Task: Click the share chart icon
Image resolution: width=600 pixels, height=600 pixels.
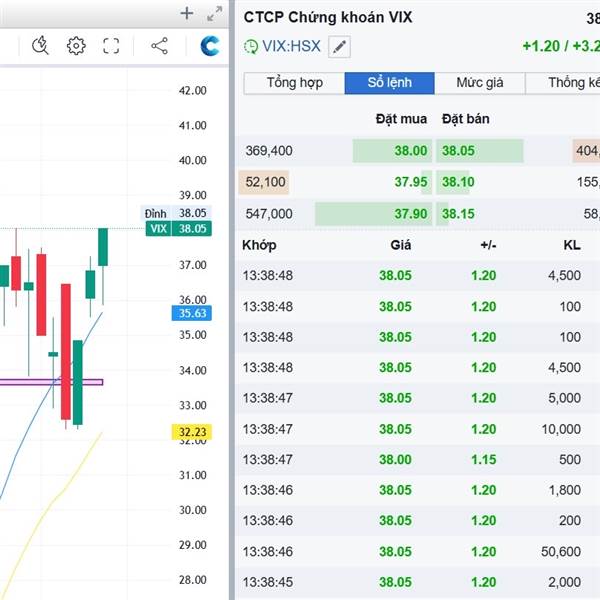Action: [x=159, y=46]
